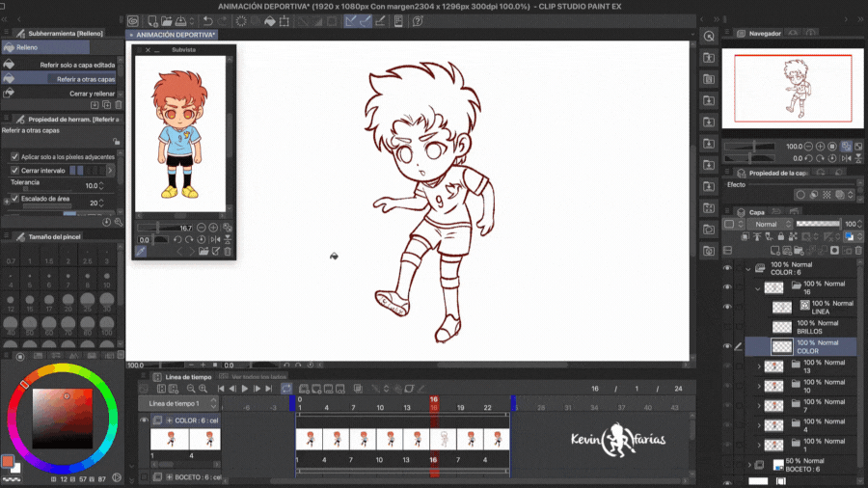Toggle snap to ruler icon

(x=351, y=21)
